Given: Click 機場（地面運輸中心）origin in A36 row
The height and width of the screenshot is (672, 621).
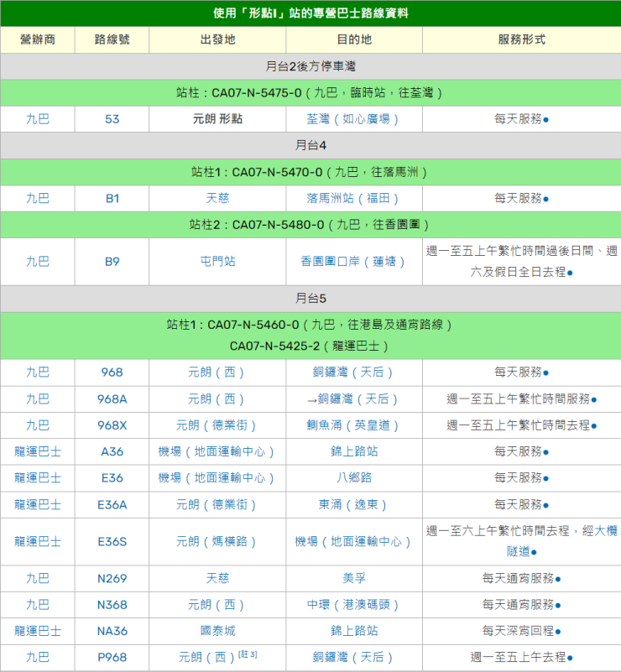Looking at the screenshot, I should pos(217,451).
